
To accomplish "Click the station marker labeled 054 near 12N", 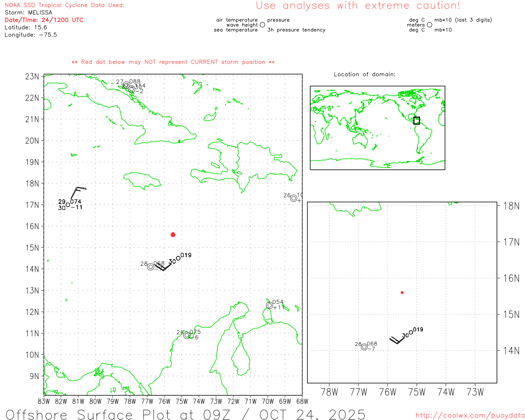I will pyautogui.click(x=269, y=305).
